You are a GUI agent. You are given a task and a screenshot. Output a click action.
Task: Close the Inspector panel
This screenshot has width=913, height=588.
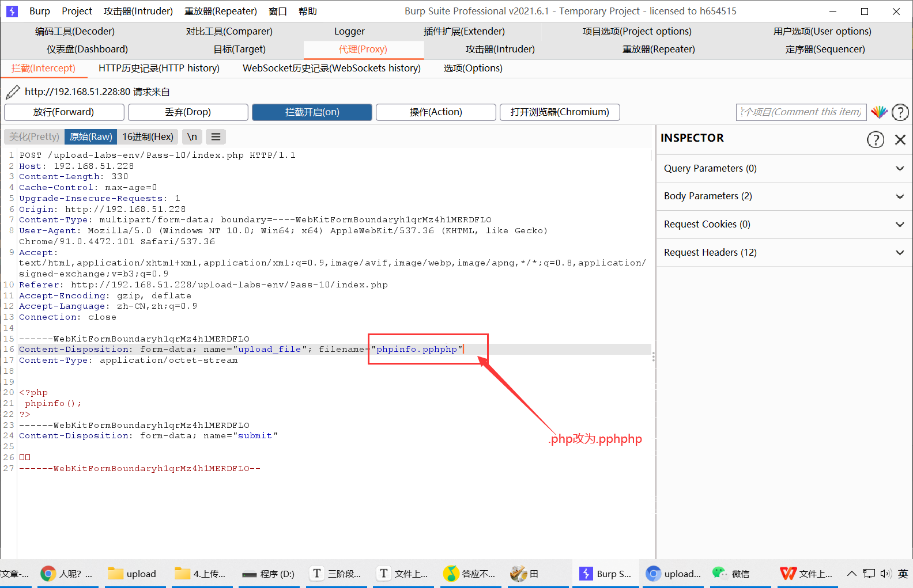pos(900,139)
